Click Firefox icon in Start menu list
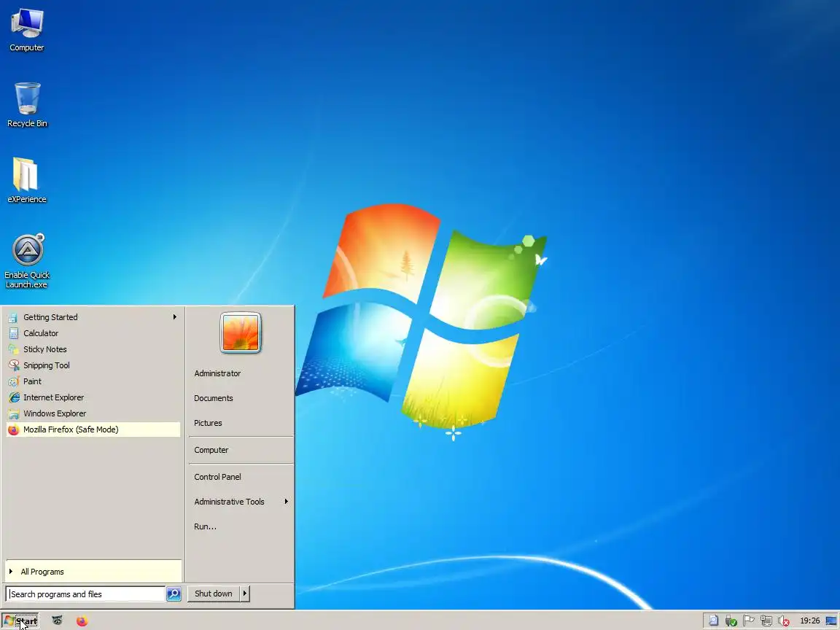Screen dimensions: 840x630 13,429
